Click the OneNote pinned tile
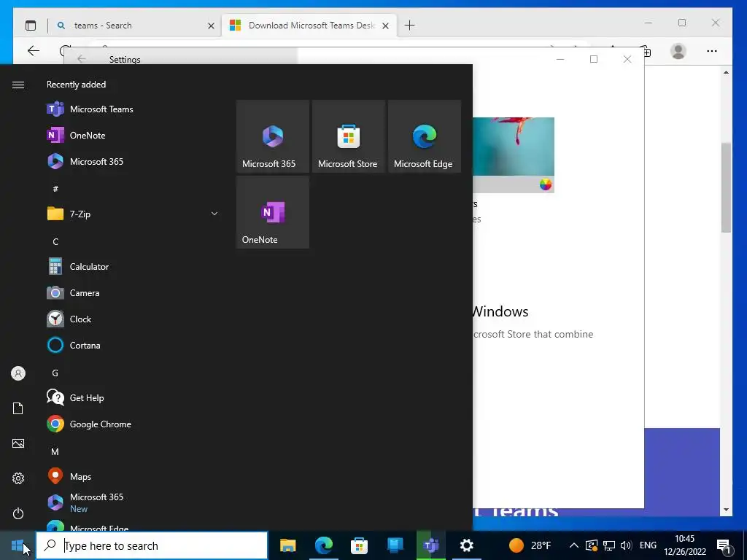Image resolution: width=747 pixels, height=560 pixels. [273, 212]
